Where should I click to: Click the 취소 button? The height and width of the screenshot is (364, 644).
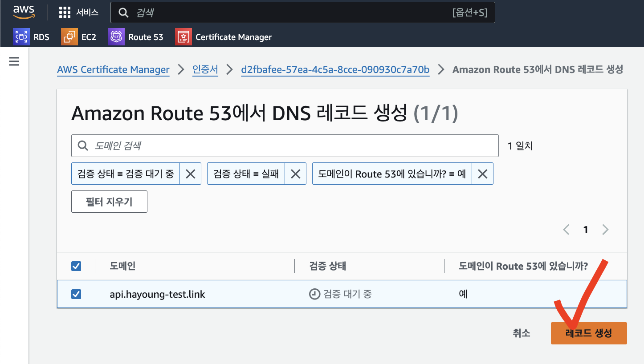522,333
